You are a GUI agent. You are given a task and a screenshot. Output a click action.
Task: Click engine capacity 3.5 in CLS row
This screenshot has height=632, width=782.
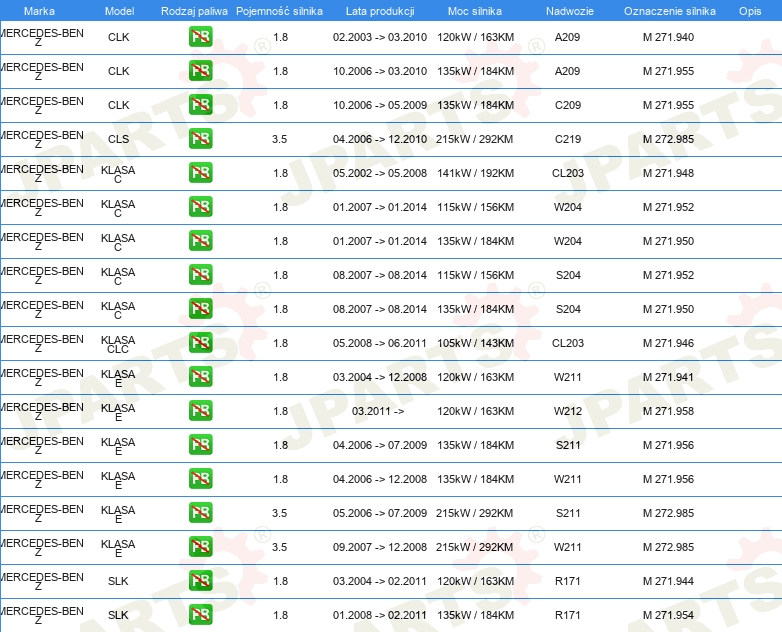tap(280, 139)
